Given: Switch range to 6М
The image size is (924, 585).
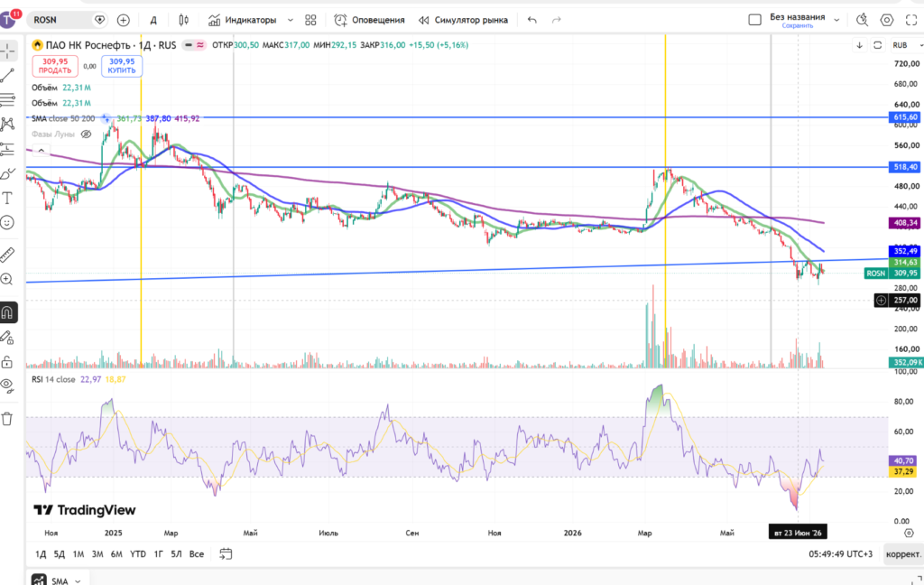Looking at the screenshot, I should tap(116, 553).
